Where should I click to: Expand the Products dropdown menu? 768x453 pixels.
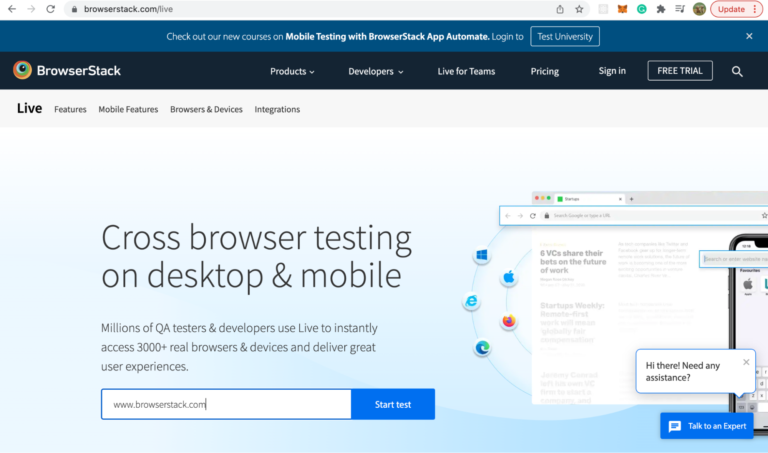pyautogui.click(x=292, y=72)
